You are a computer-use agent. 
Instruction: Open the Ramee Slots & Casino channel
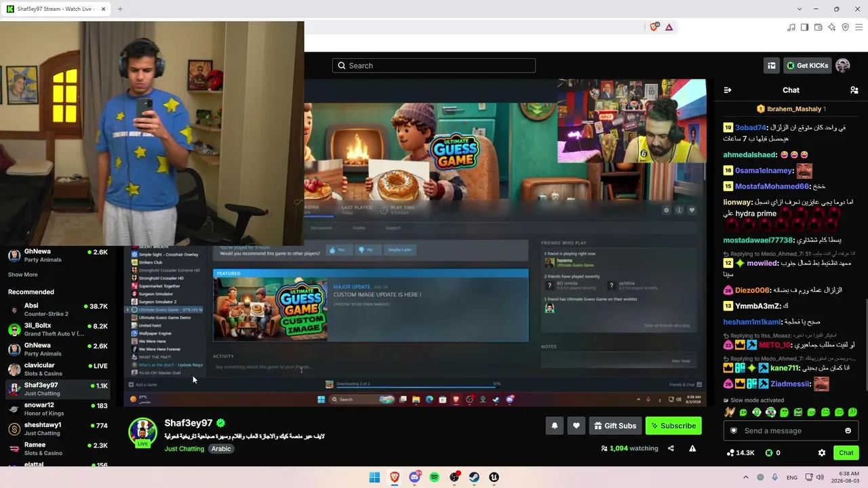(x=58, y=449)
